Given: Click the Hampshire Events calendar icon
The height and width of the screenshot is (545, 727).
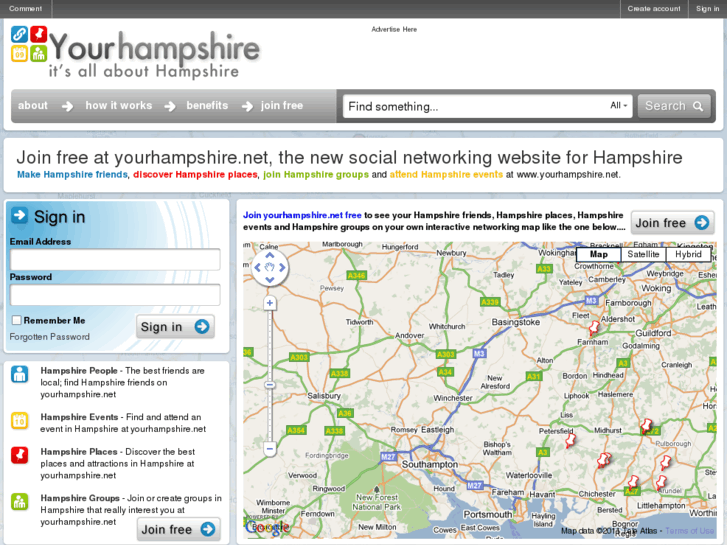Looking at the screenshot, I should pos(19,421).
